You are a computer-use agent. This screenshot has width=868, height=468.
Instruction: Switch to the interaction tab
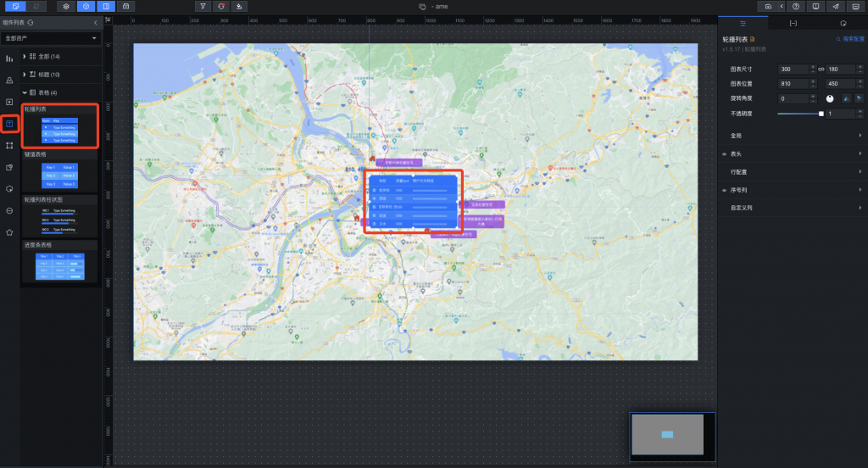click(x=843, y=23)
